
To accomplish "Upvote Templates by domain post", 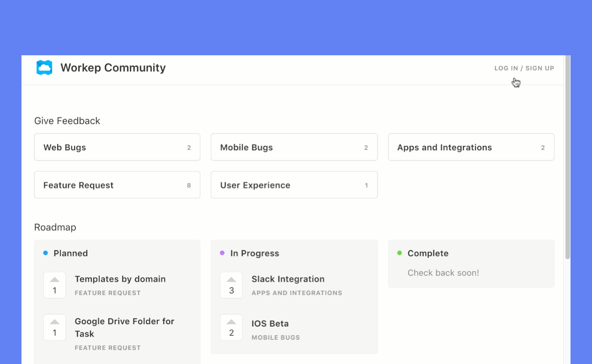I will [x=55, y=285].
